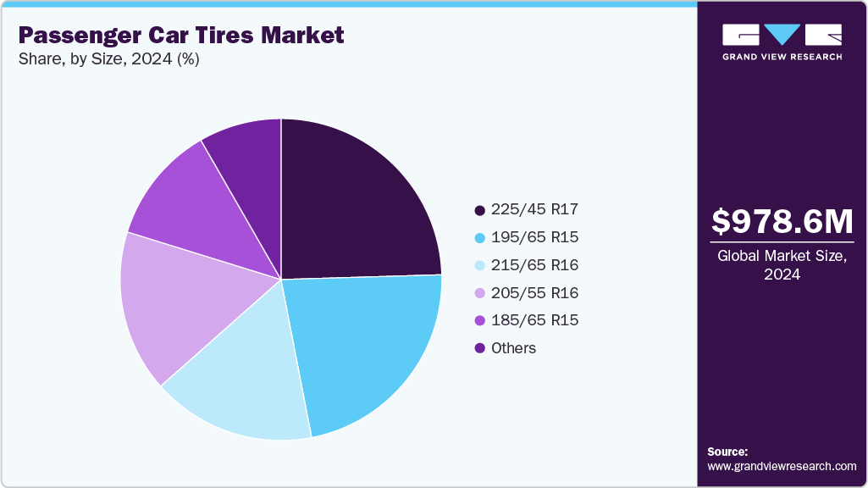Select the 205/55 R16 legend bullet

click(480, 293)
